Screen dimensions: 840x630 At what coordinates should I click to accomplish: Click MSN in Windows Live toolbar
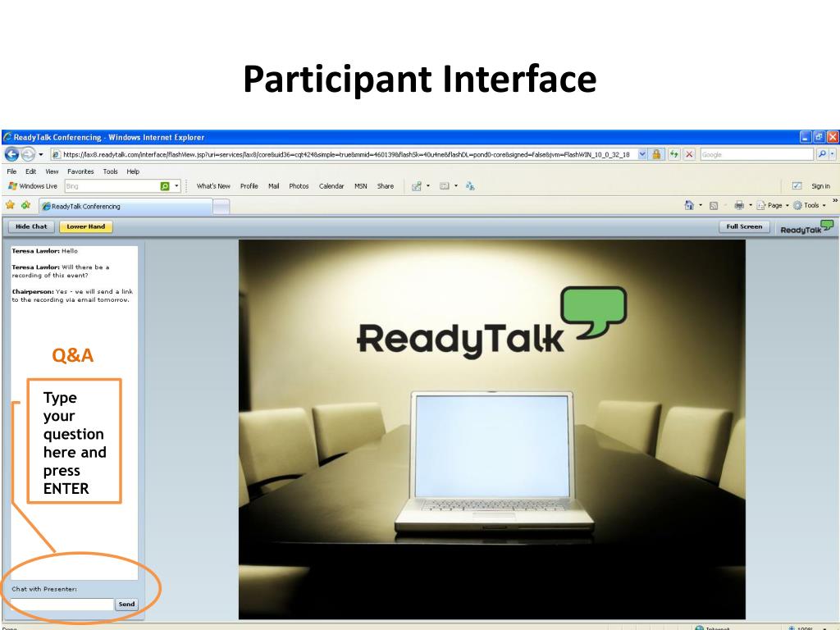361,186
